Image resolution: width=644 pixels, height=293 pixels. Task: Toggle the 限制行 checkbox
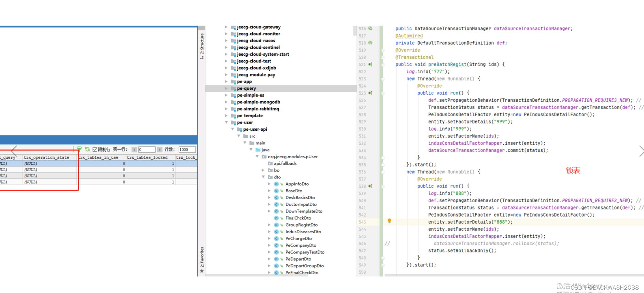95,149
